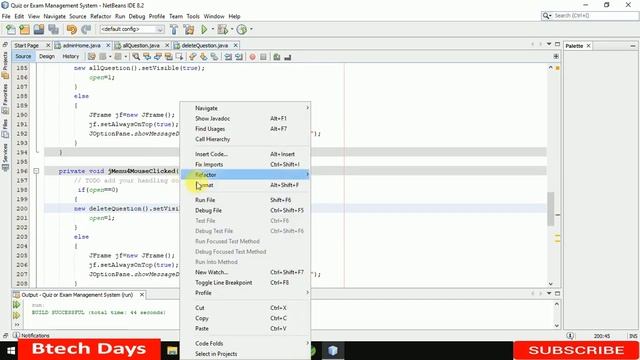Choose Fix Imports from the context menu
This screenshot has height=360, width=640.
coord(245,164)
